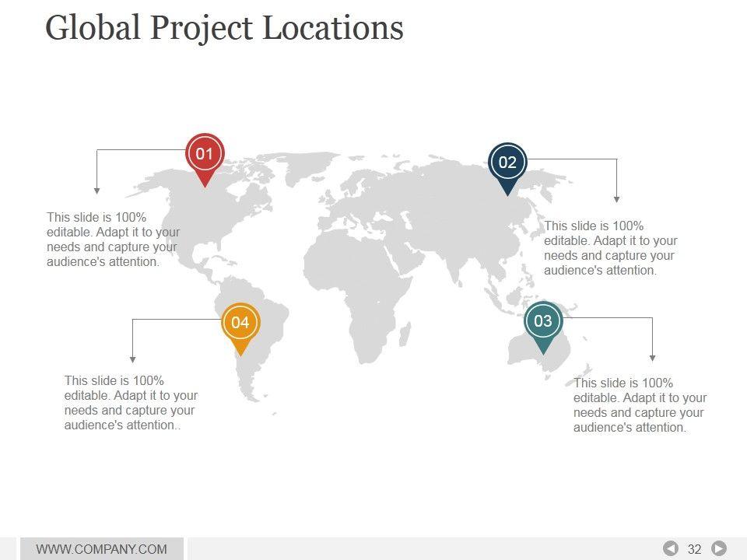The image size is (747, 560).
Task: Click the red 01 location pin
Action: [205, 155]
